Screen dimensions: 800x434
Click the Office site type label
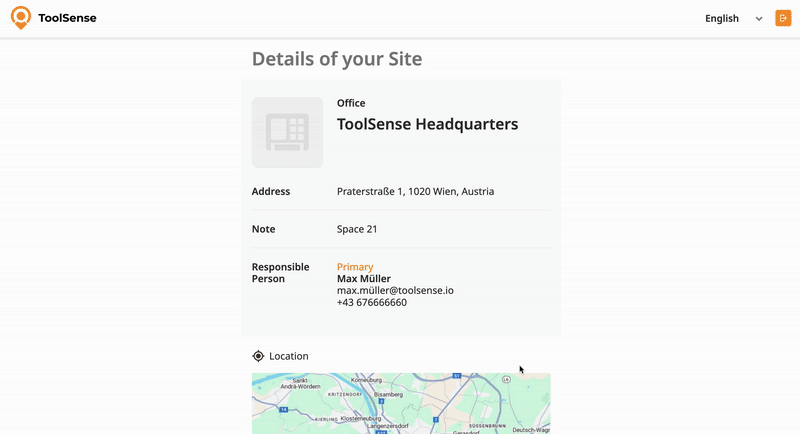point(351,103)
